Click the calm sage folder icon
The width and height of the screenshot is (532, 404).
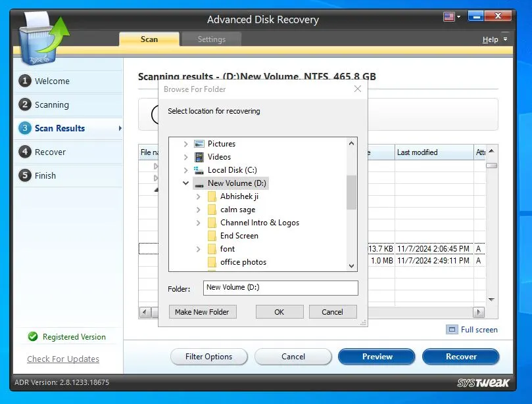tap(212, 210)
